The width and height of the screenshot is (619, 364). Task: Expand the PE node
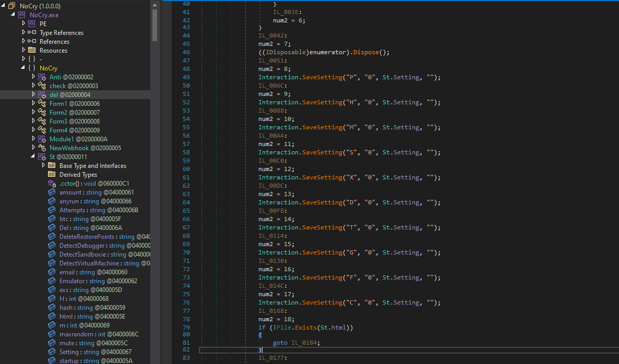[x=23, y=23]
